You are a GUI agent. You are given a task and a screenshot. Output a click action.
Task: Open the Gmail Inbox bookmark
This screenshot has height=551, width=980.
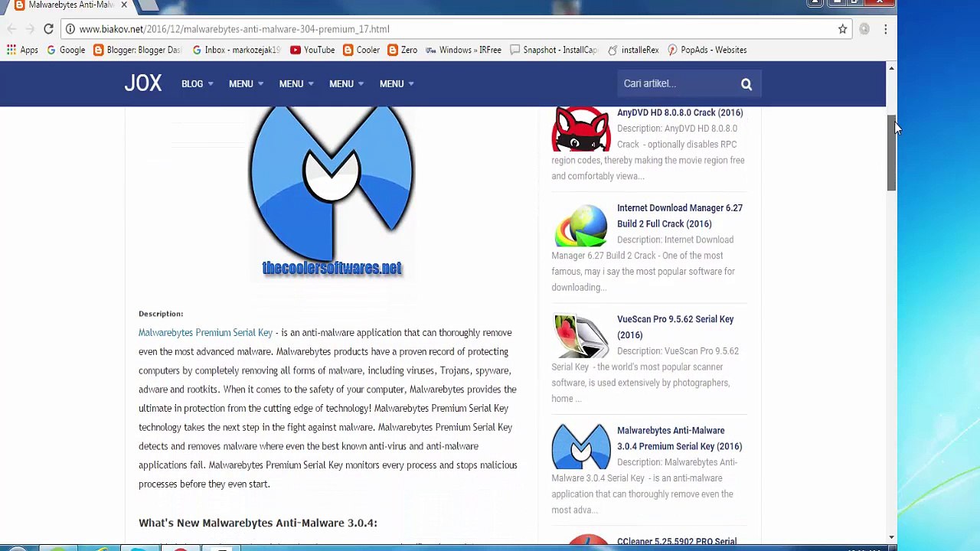236,50
